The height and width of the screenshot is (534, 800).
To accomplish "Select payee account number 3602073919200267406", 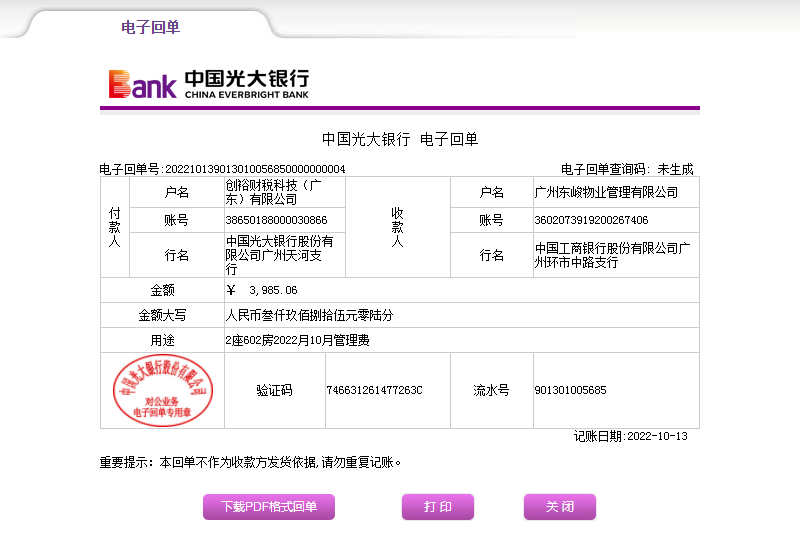I will [x=592, y=220].
